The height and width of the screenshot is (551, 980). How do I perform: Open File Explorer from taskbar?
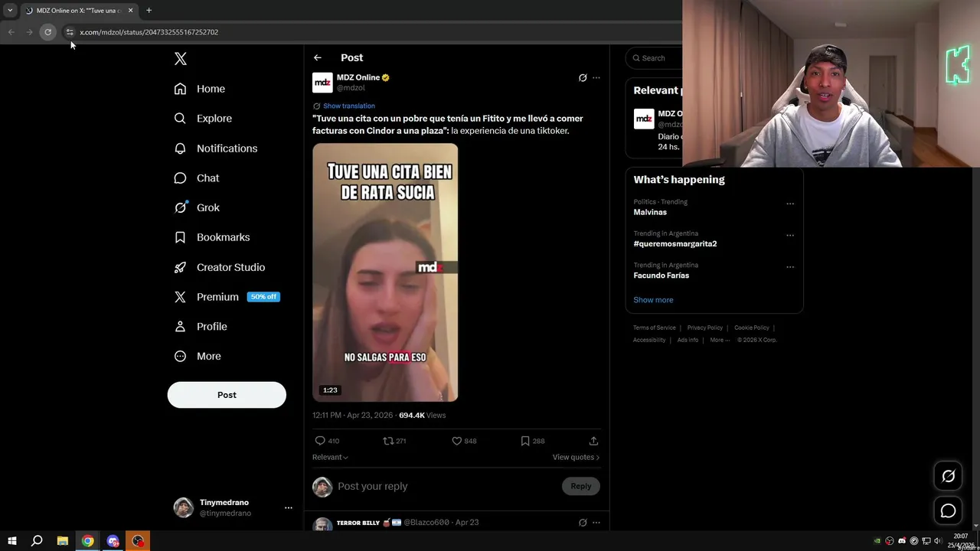point(63,541)
